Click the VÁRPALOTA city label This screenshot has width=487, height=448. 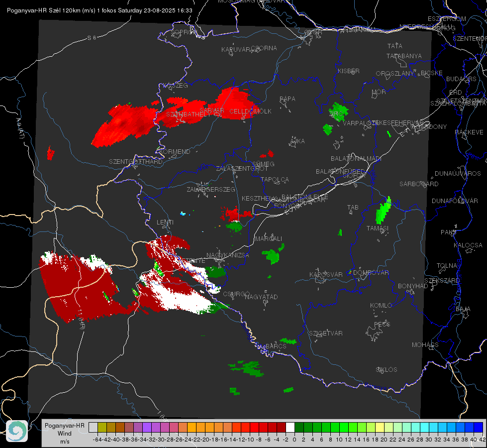click(362, 123)
